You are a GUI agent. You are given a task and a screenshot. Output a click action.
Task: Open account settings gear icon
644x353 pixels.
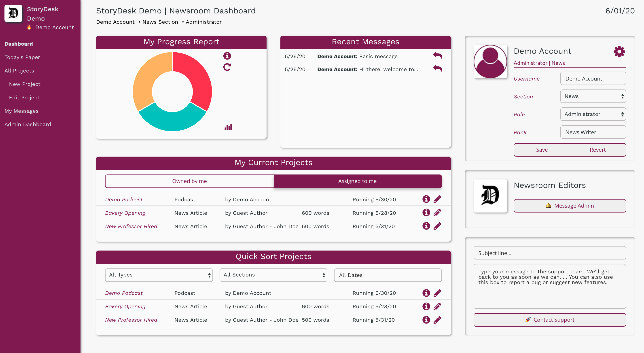[619, 51]
